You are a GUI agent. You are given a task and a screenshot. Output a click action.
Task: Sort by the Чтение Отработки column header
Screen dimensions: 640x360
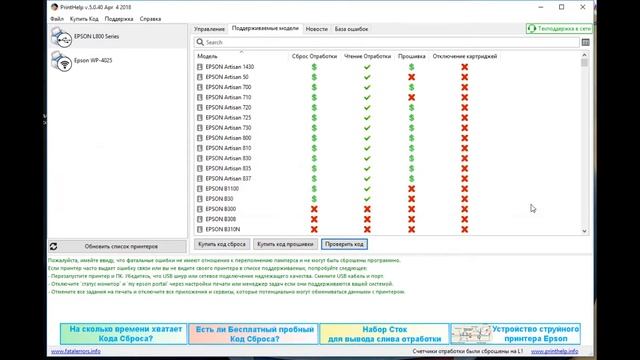tap(367, 56)
